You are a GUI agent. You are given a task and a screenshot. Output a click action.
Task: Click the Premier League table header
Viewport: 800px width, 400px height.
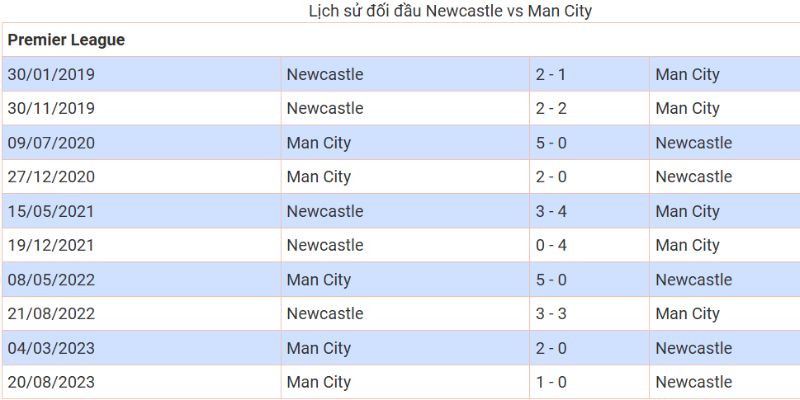66,40
